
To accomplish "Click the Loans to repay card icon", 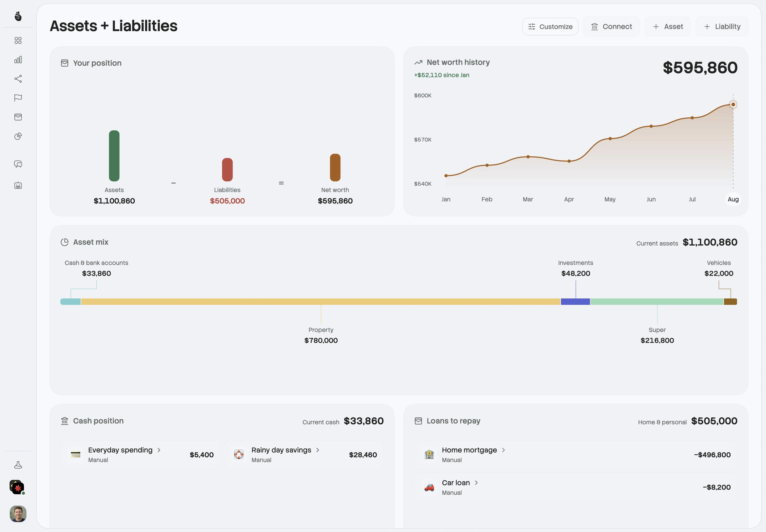I will tap(418, 421).
